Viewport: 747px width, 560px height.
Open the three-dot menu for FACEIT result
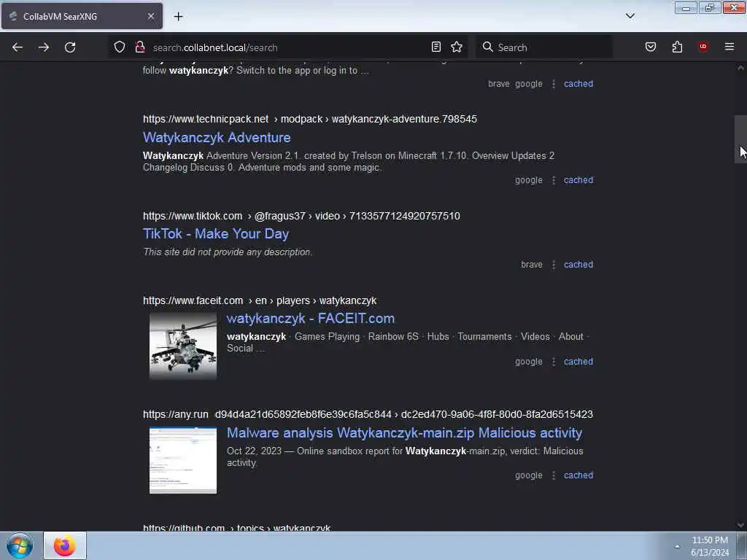[x=553, y=362]
